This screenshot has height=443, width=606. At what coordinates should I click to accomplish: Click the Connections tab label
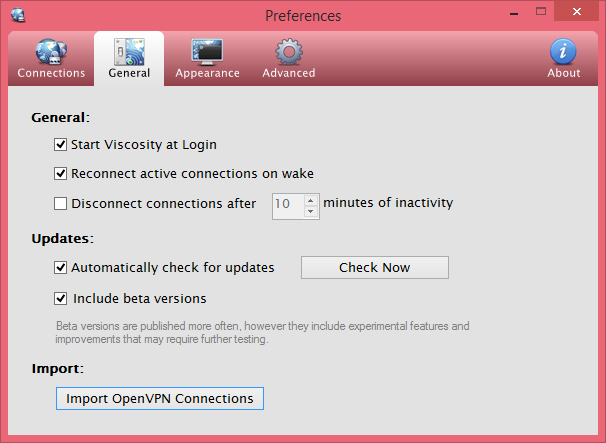tap(51, 73)
